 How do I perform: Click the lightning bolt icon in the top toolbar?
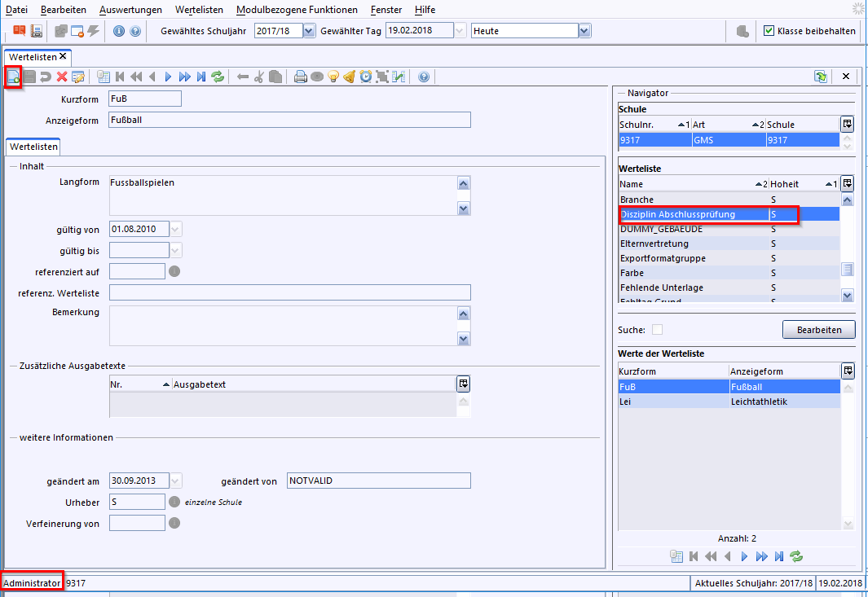(x=94, y=30)
